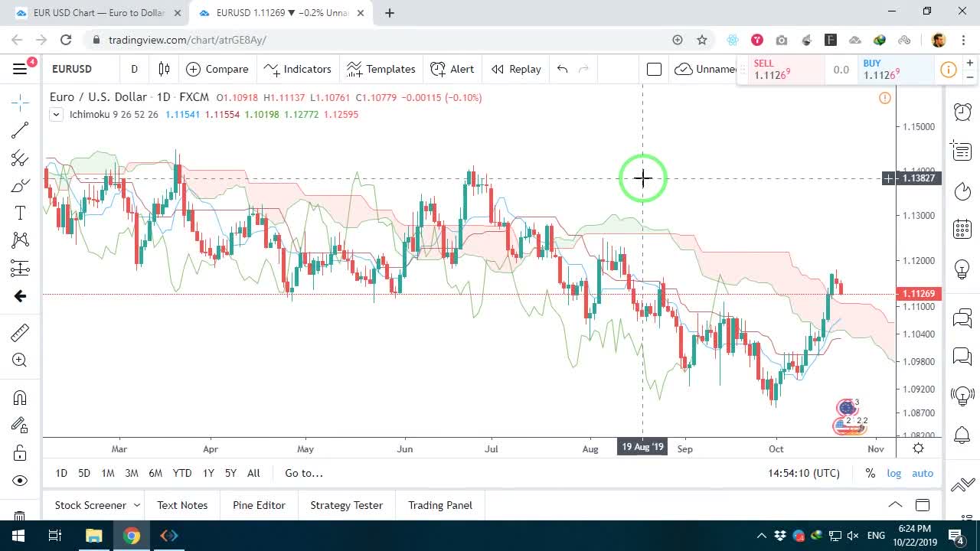
Task: Select the ruler measure tool
Action: (20, 332)
